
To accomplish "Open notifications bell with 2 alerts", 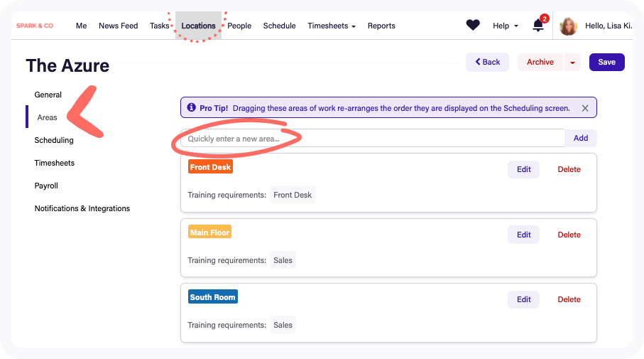I will [538, 26].
